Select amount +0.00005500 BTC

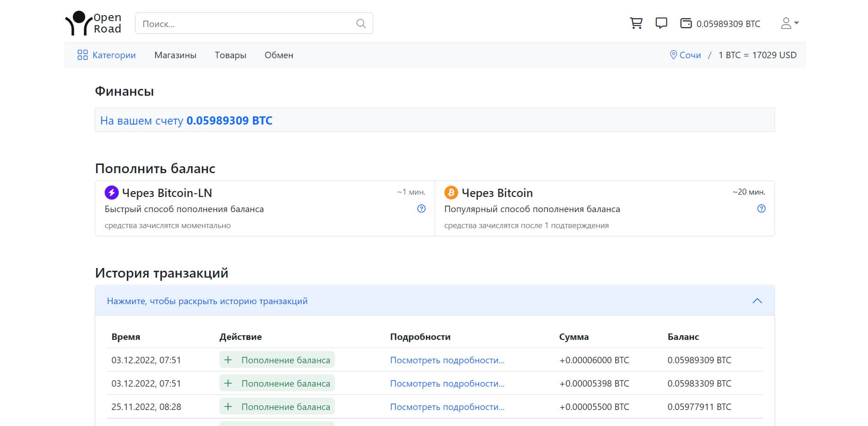594,407
